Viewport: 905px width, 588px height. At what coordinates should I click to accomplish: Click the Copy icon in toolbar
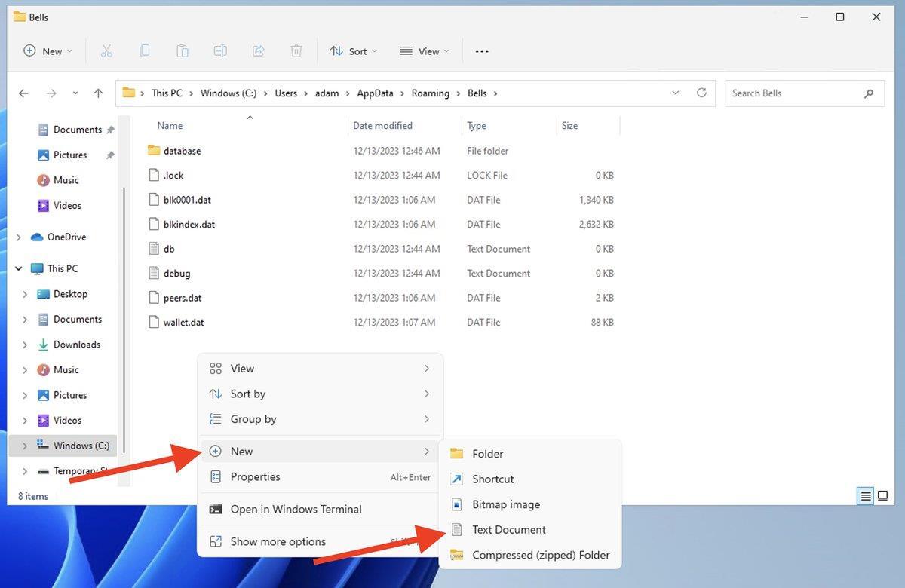(x=144, y=51)
